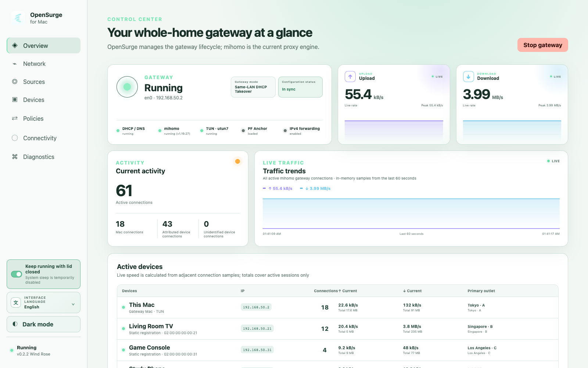Click the DHCP / DNS running status
The width and height of the screenshot is (588, 368).
coord(131,131)
